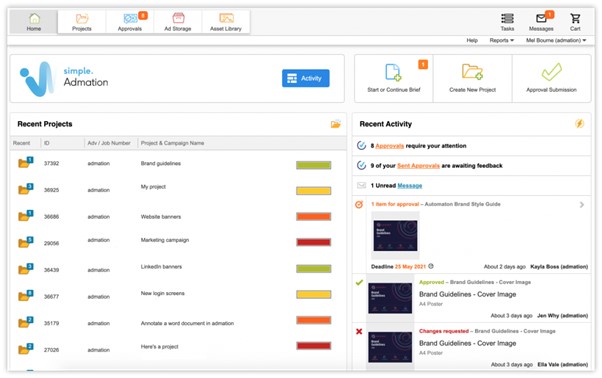602x378 pixels.
Task: Click the deadline clock icon after 25 May 2021
Action: pyautogui.click(x=431, y=266)
